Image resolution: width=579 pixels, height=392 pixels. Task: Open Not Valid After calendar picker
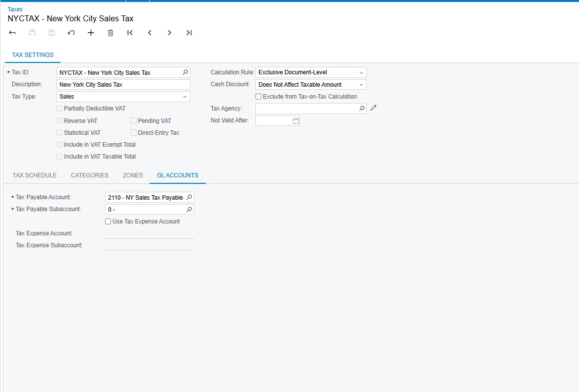[295, 121]
